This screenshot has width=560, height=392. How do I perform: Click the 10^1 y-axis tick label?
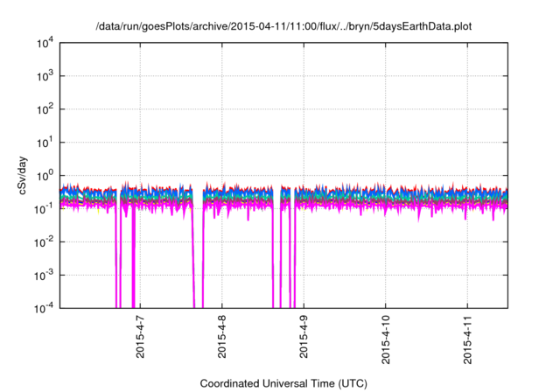(x=45, y=143)
